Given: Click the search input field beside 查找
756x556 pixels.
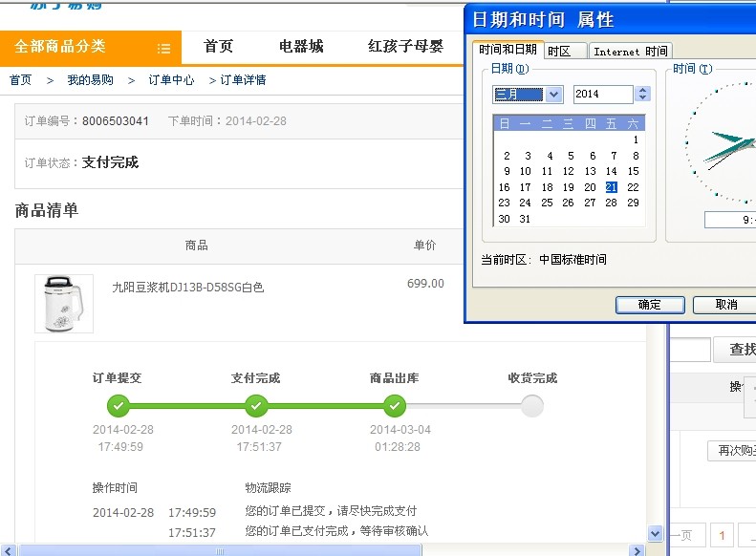Looking at the screenshot, I should [x=690, y=350].
